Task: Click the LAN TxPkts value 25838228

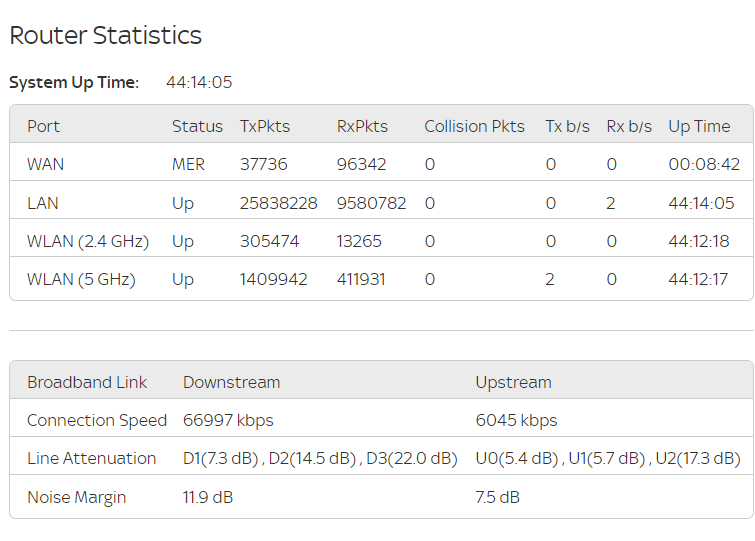Action: (x=279, y=203)
